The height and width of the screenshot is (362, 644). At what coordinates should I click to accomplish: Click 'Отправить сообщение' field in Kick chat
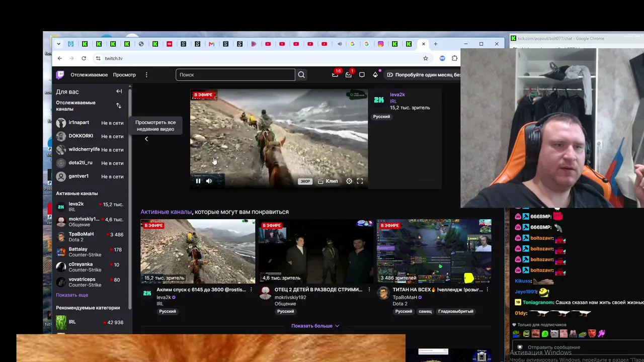(x=579, y=347)
